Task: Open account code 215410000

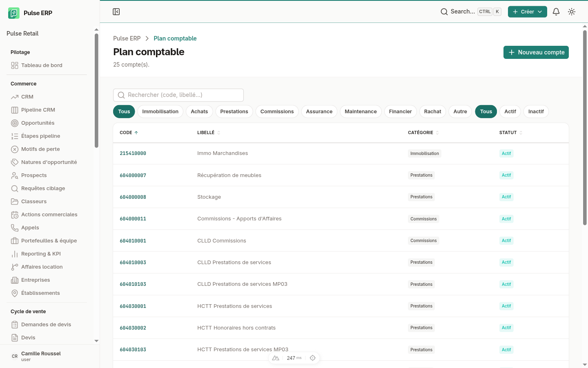Action: pyautogui.click(x=133, y=154)
